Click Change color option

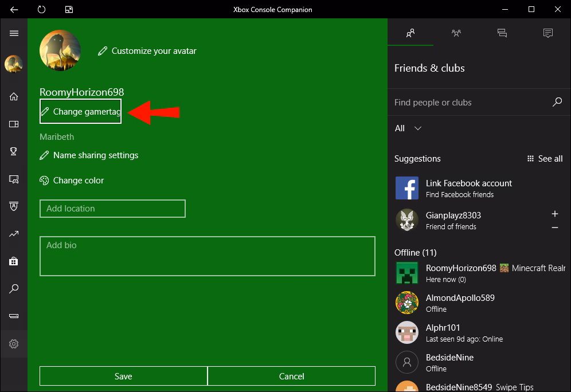coord(72,181)
